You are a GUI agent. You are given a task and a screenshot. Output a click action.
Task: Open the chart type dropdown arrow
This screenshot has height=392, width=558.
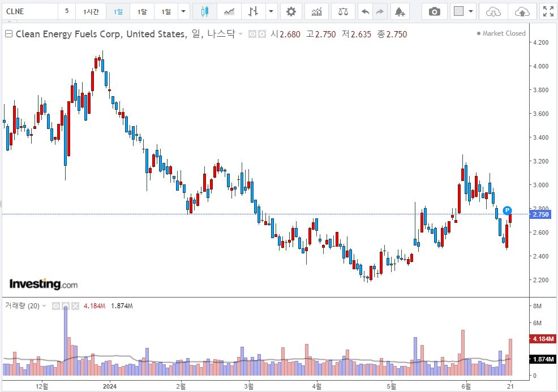coord(271,11)
